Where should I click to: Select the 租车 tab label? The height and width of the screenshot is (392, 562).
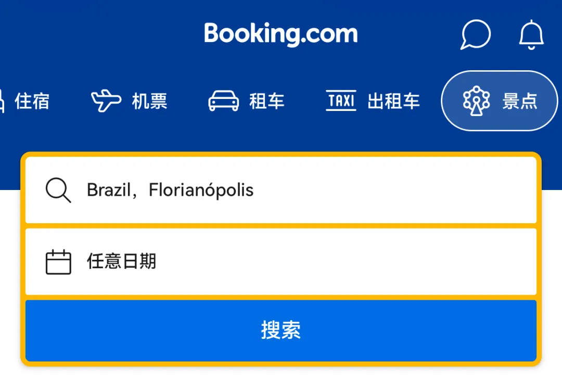point(267,101)
